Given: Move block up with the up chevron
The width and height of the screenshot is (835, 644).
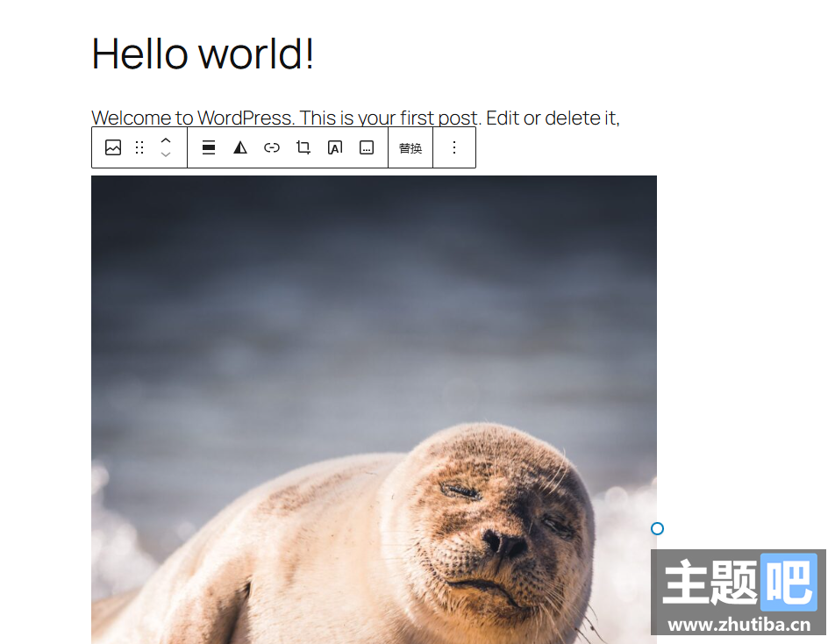Looking at the screenshot, I should (x=166, y=140).
